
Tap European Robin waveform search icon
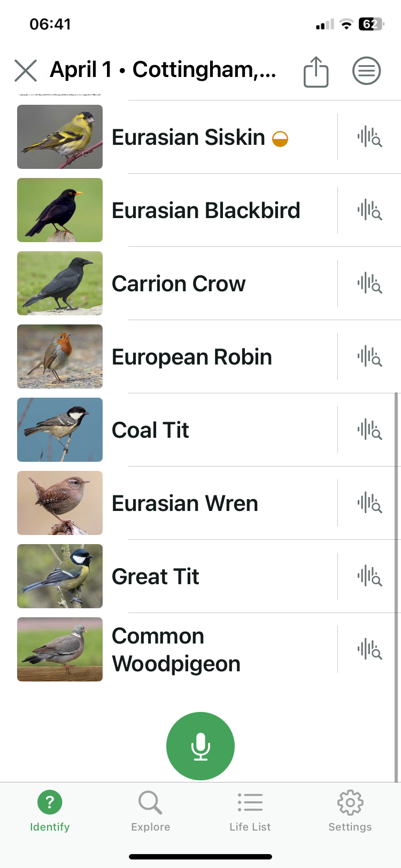(369, 356)
